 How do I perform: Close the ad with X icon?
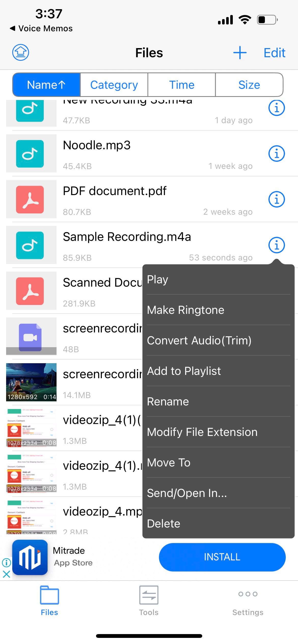6,574
